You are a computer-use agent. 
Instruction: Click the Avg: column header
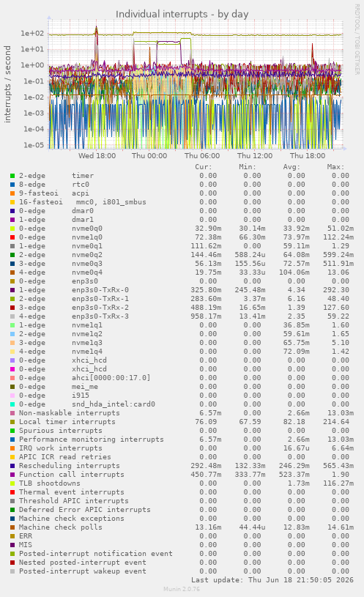click(x=291, y=167)
